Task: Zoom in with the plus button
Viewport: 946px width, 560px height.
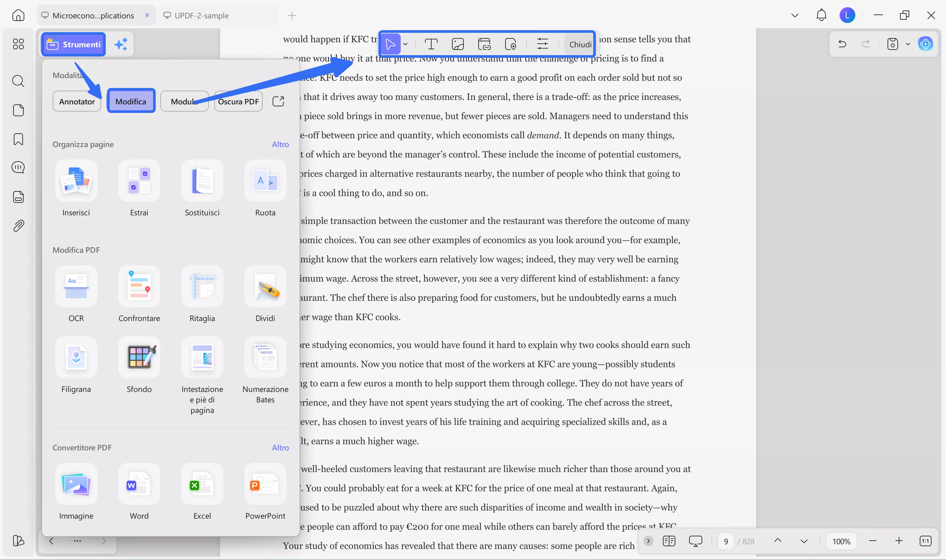Action: click(898, 541)
